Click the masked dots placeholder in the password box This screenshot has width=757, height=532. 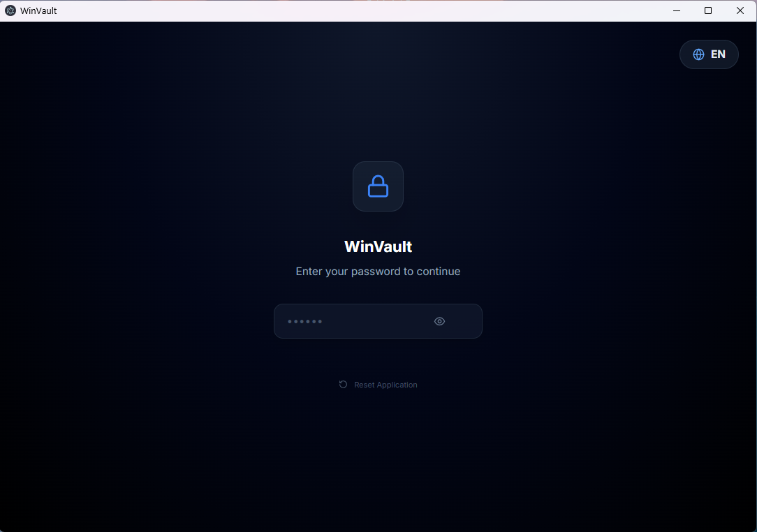(x=304, y=322)
